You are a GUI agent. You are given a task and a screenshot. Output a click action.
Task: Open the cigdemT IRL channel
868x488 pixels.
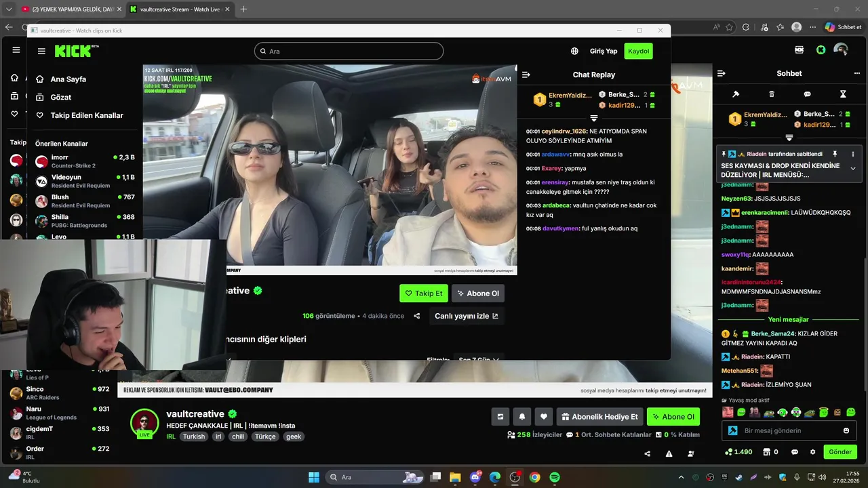[x=60, y=432]
